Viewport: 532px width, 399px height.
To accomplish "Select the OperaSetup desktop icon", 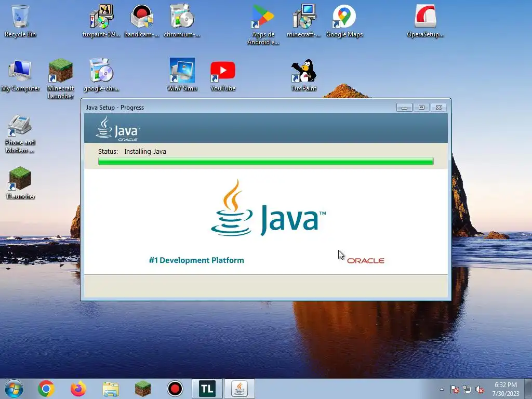I will [425, 21].
